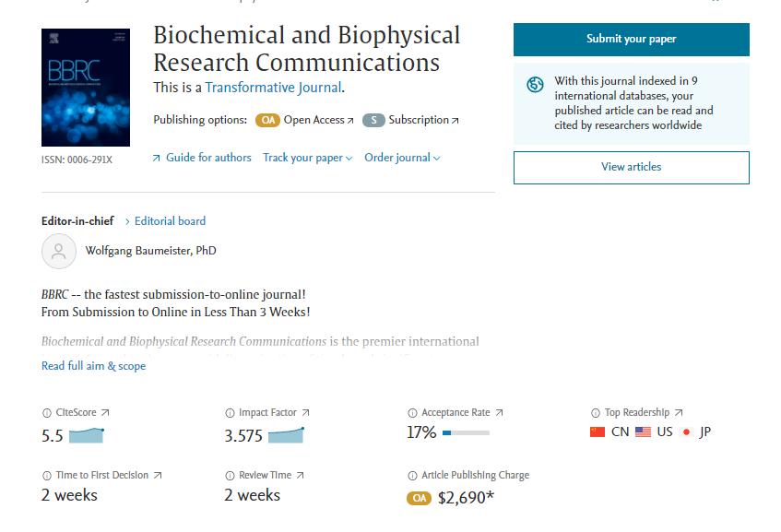Click the Review Time info icon
Viewport: 781px width, 532px height.
point(230,476)
